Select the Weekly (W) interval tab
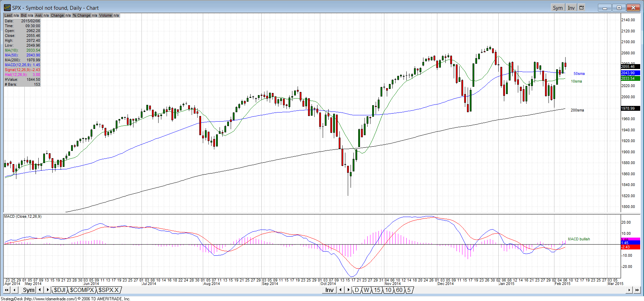The width and height of the screenshot is (644, 301). pyautogui.click(x=366, y=290)
